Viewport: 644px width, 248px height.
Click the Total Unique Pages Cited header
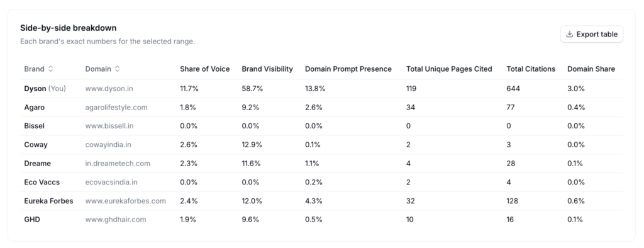tap(449, 69)
